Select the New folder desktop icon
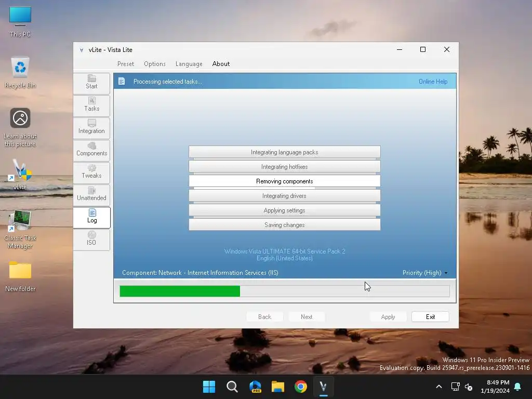Viewport: 532px width, 399px height. (20, 276)
